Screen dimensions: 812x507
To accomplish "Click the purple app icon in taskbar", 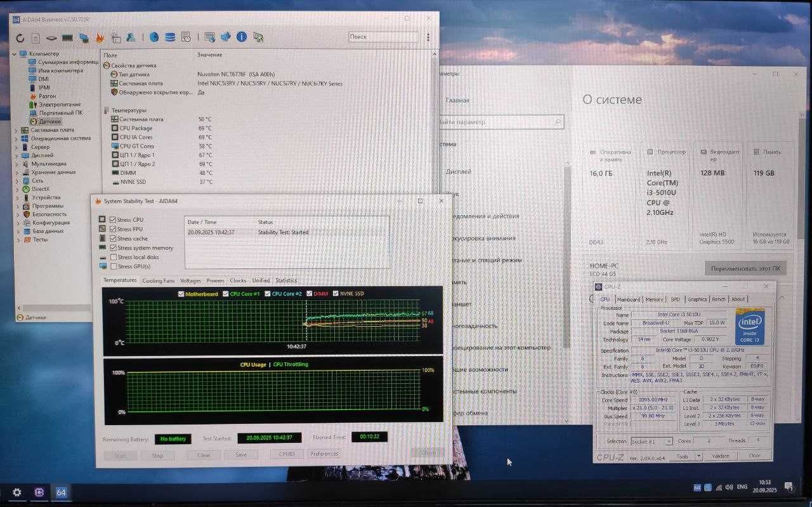I will [x=39, y=492].
